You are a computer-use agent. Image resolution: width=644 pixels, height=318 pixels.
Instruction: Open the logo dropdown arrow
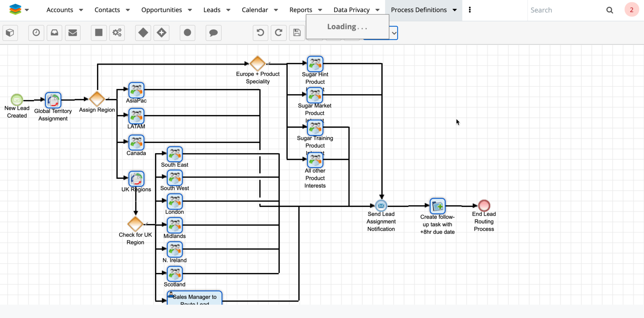coord(27,10)
